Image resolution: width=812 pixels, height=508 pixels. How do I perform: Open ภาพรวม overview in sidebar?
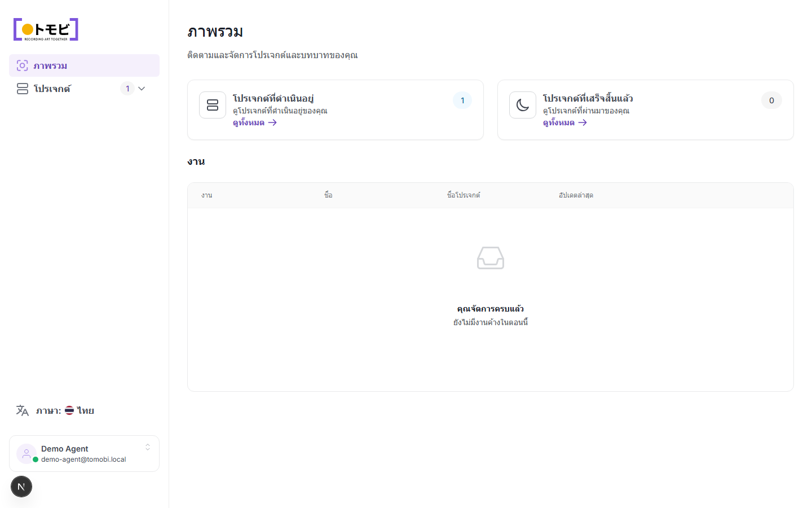[84, 65]
